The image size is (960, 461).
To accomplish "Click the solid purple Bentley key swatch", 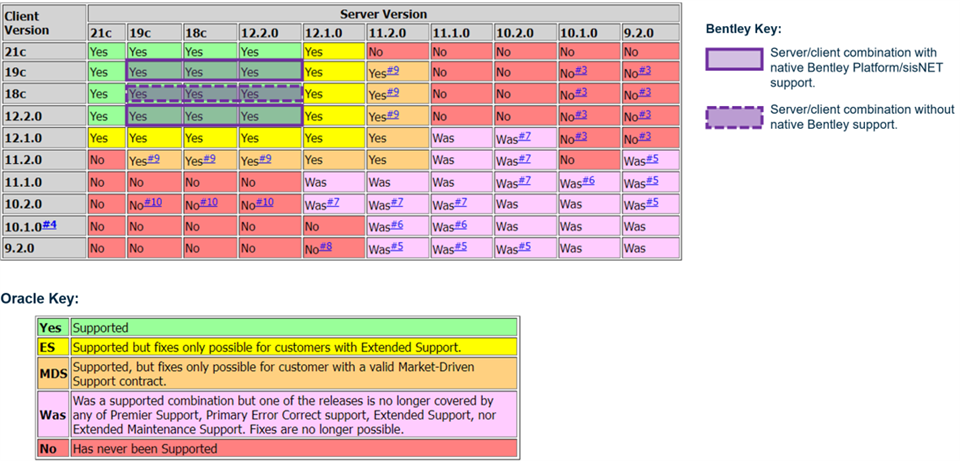I will point(734,59).
